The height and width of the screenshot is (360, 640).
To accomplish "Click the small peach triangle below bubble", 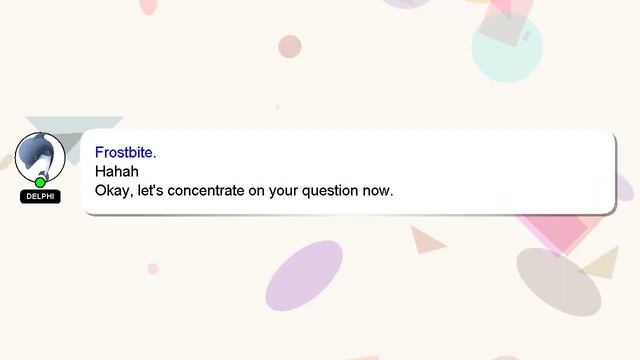I will coord(425,241).
